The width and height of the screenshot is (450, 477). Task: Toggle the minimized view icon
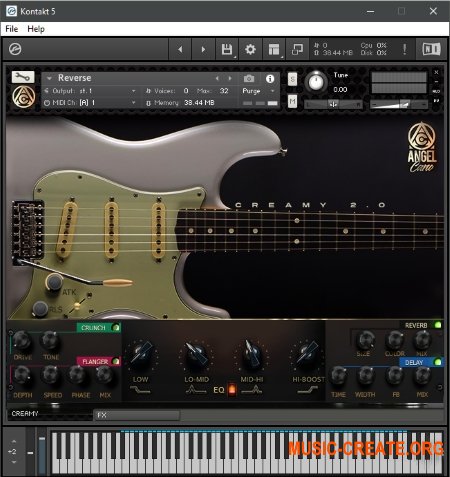tap(297, 49)
